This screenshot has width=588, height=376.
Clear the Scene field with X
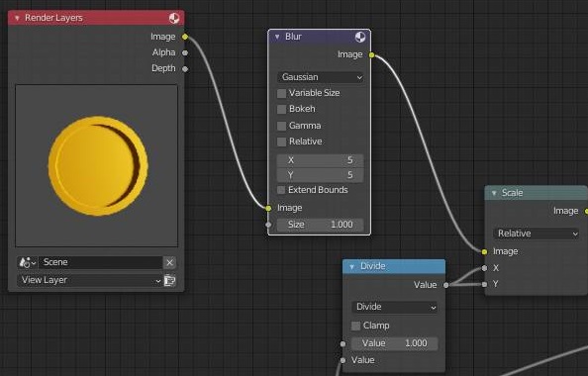tap(169, 262)
